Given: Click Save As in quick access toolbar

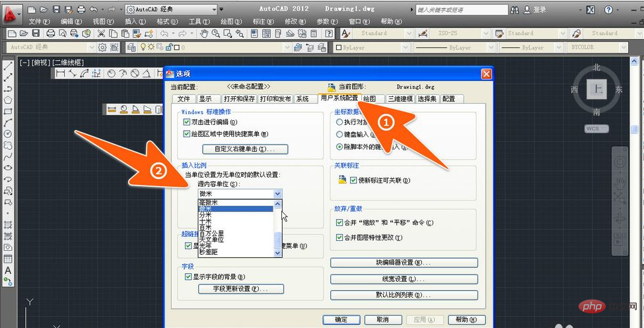Looking at the screenshot, I should 69,9.
